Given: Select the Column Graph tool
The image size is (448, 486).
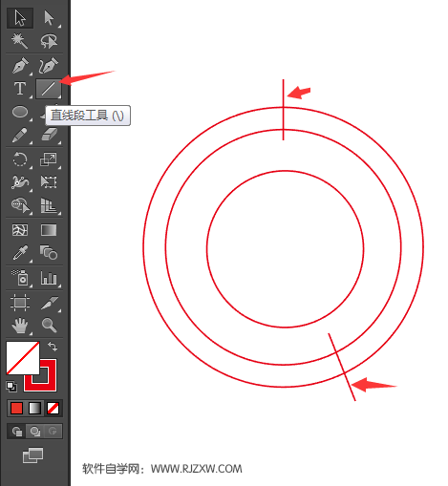Looking at the screenshot, I should 49,278.
